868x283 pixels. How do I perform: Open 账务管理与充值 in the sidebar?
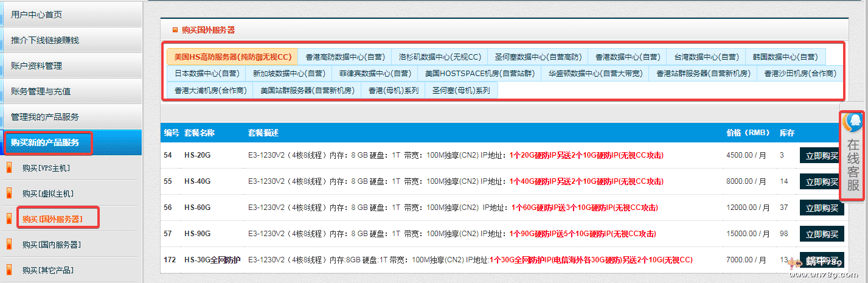click(41, 91)
